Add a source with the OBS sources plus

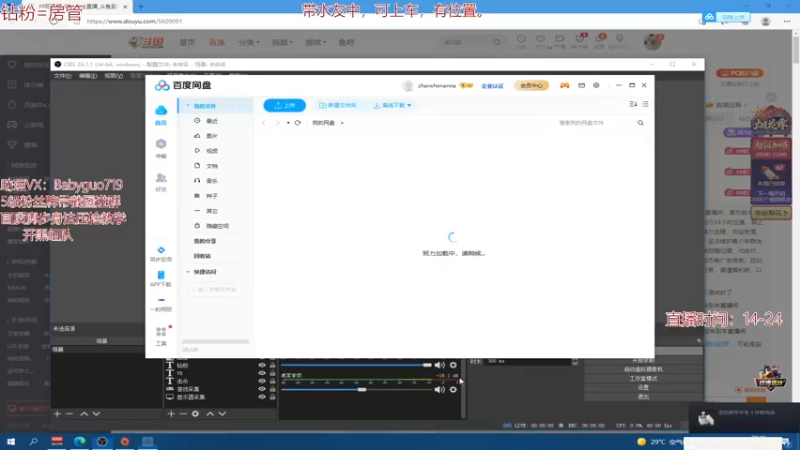click(x=171, y=413)
